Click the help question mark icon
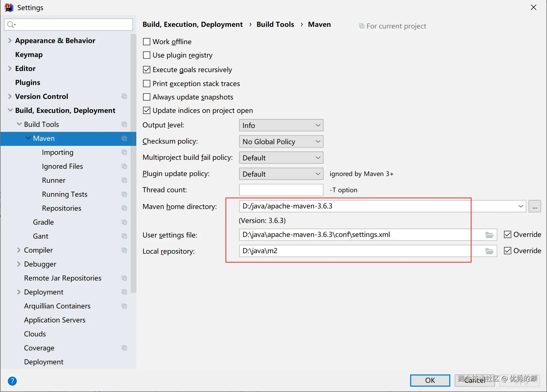Image resolution: width=547 pixels, height=392 pixels. pyautogui.click(x=12, y=381)
